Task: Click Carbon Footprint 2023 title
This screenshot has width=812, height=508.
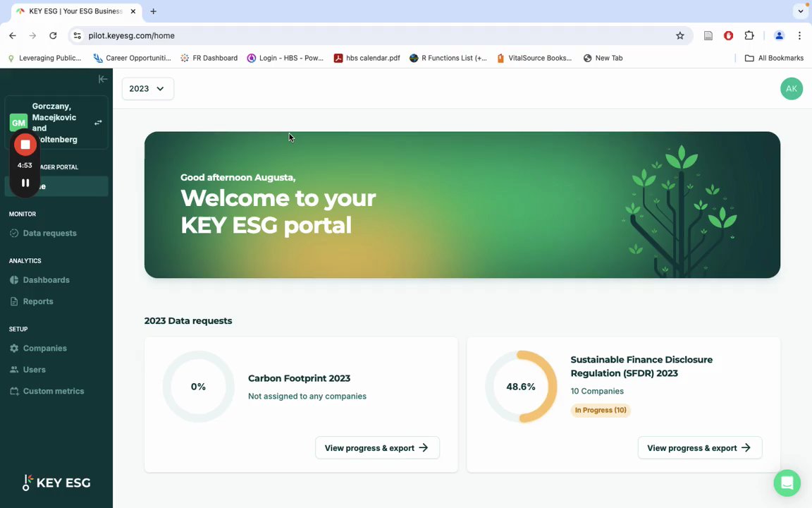Action: (x=300, y=378)
